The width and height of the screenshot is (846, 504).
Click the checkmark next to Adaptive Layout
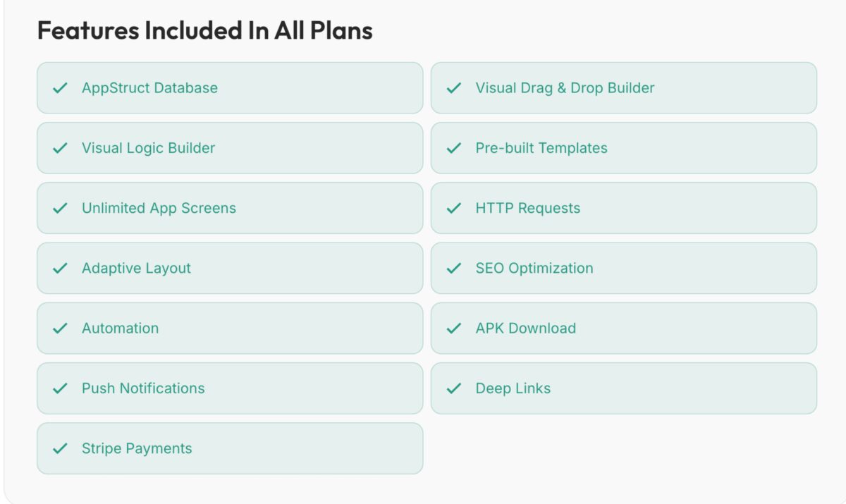click(x=61, y=268)
